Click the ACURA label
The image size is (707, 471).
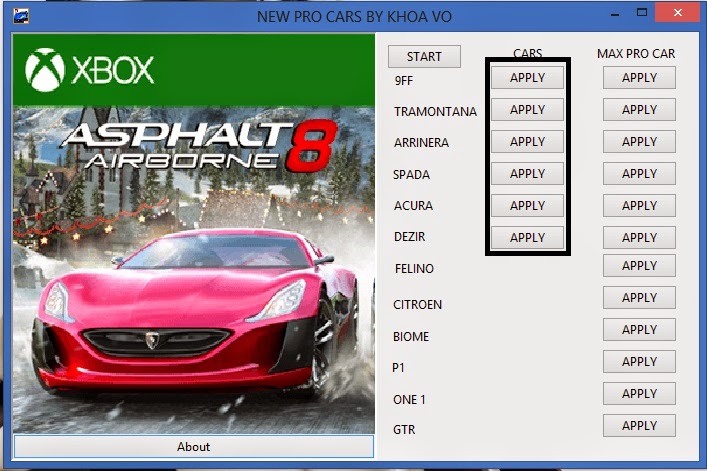coord(413,206)
